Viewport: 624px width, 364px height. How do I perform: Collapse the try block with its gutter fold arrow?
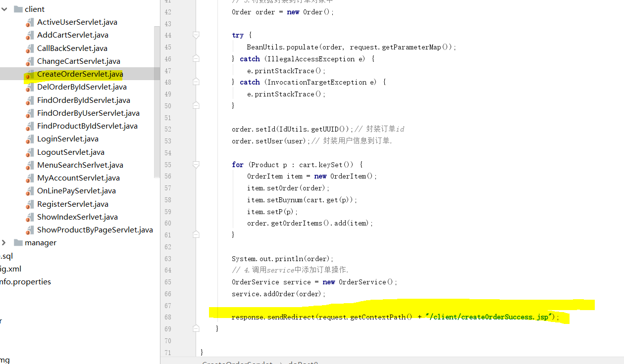(x=196, y=35)
